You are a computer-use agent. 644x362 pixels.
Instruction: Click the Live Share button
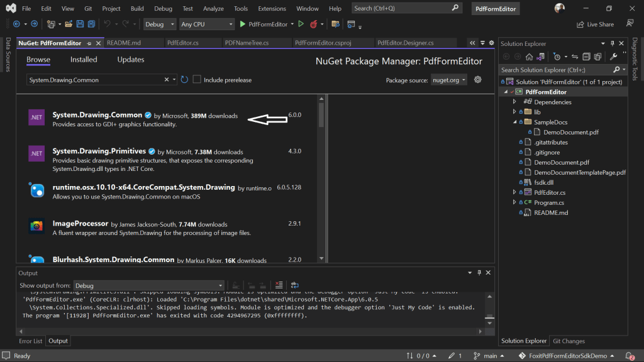click(596, 25)
